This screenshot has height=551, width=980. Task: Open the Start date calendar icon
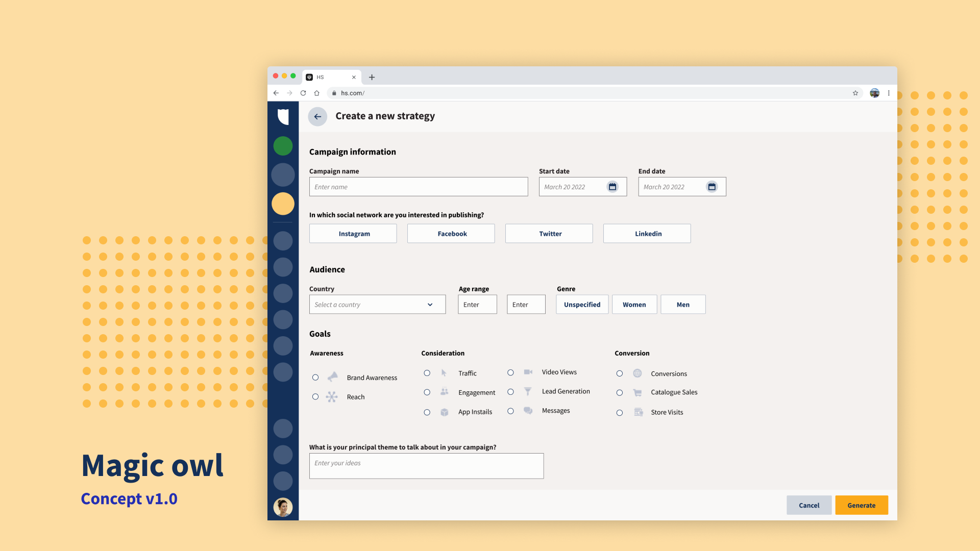click(612, 187)
